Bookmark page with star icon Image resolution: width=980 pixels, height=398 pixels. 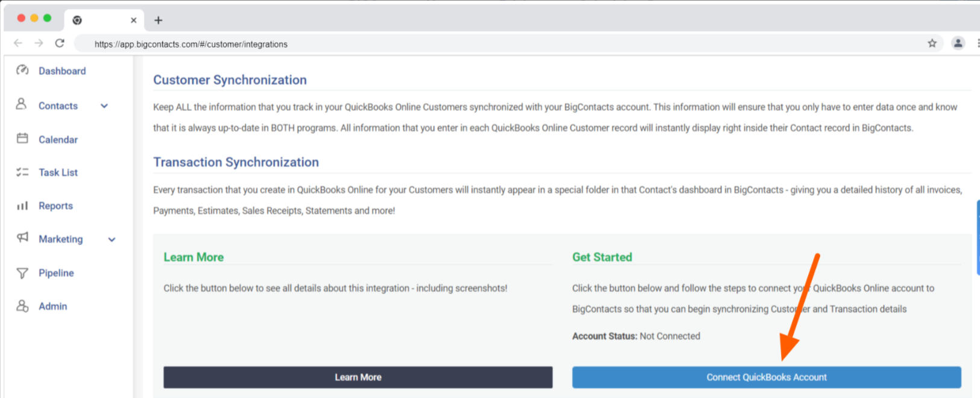coord(932,43)
